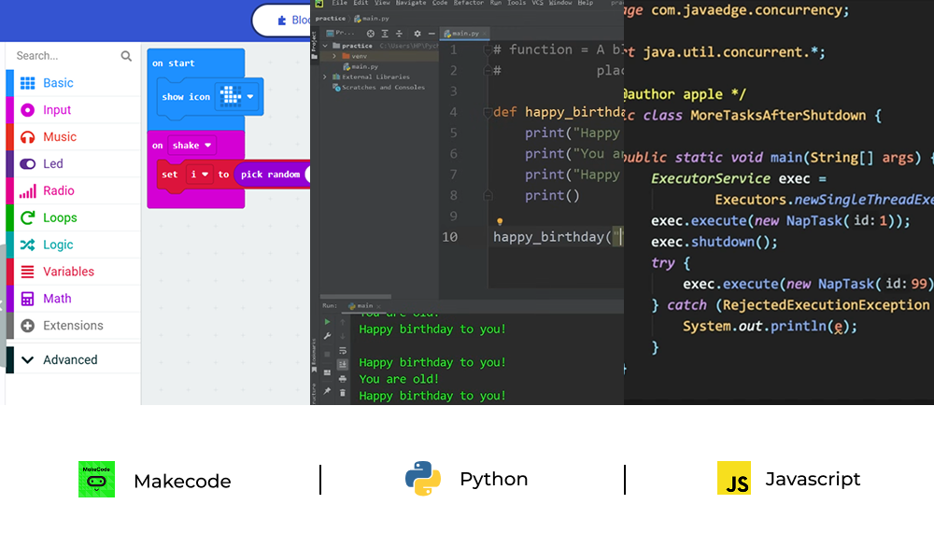Click the Makecode green logo
The width and height of the screenshot is (934, 560).
point(96,480)
